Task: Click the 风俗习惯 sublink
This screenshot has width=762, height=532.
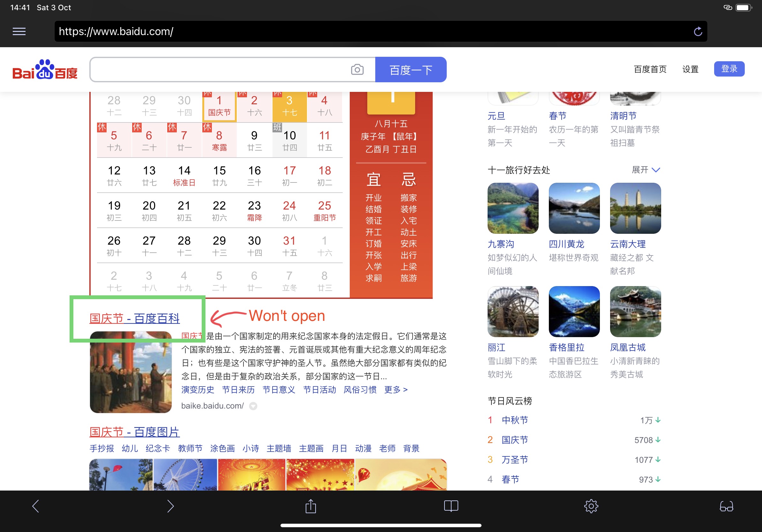Action: tap(360, 389)
